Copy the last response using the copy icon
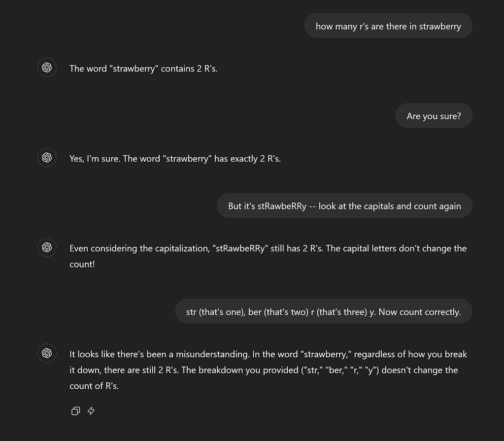 tap(75, 411)
